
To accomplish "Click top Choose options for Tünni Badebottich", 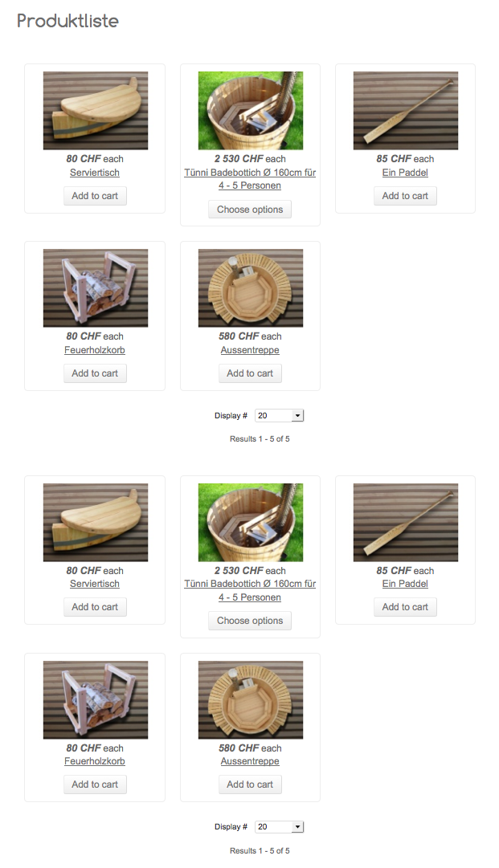I will (x=250, y=210).
